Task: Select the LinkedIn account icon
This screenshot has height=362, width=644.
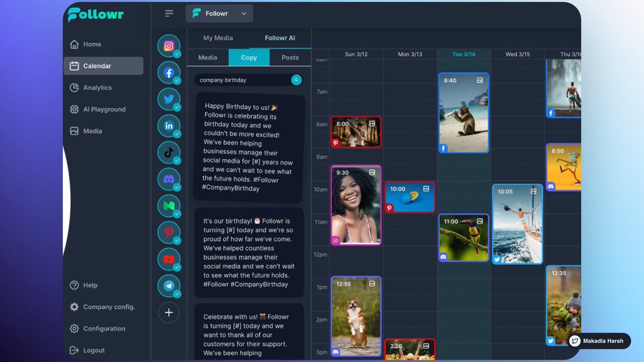Action: tap(169, 125)
